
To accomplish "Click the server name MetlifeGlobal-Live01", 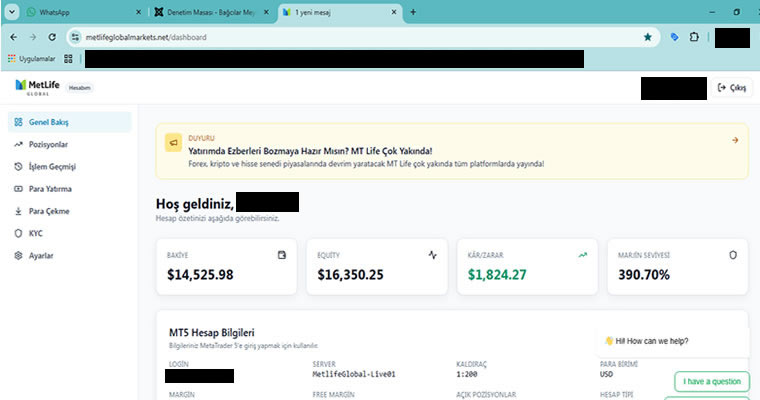I will pyautogui.click(x=354, y=374).
